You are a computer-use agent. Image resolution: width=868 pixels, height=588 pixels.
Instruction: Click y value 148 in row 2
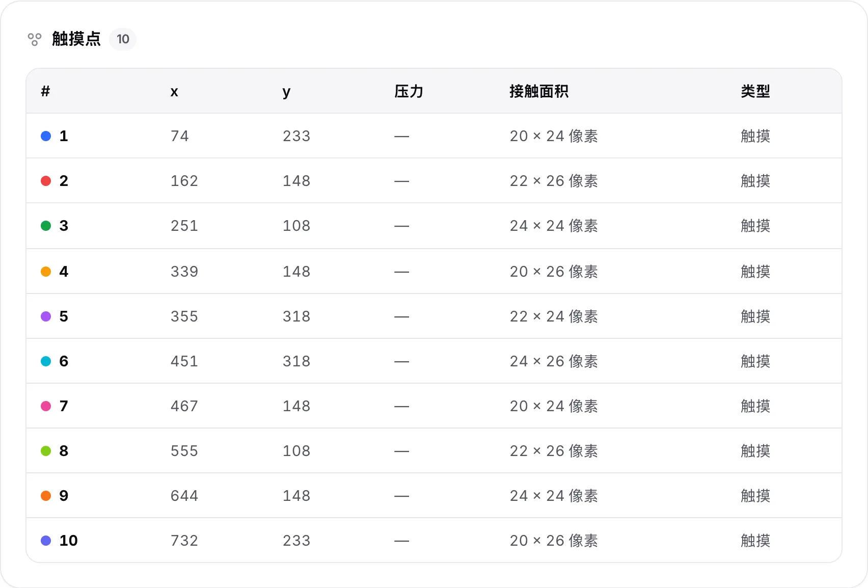[296, 181]
